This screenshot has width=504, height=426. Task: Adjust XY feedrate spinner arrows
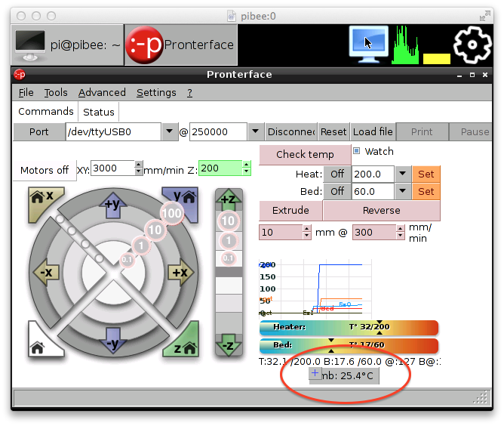[138, 168]
